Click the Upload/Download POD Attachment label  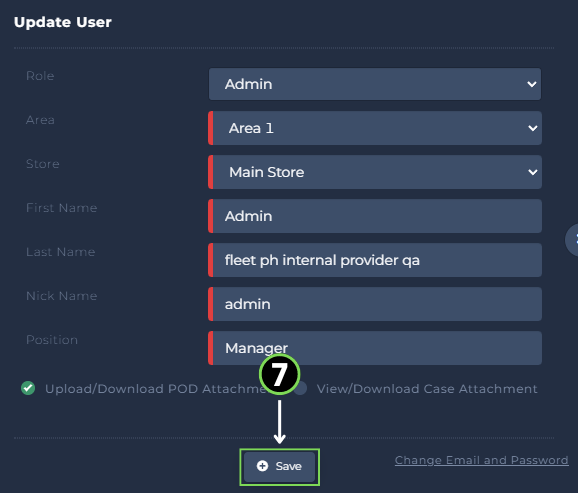155,389
